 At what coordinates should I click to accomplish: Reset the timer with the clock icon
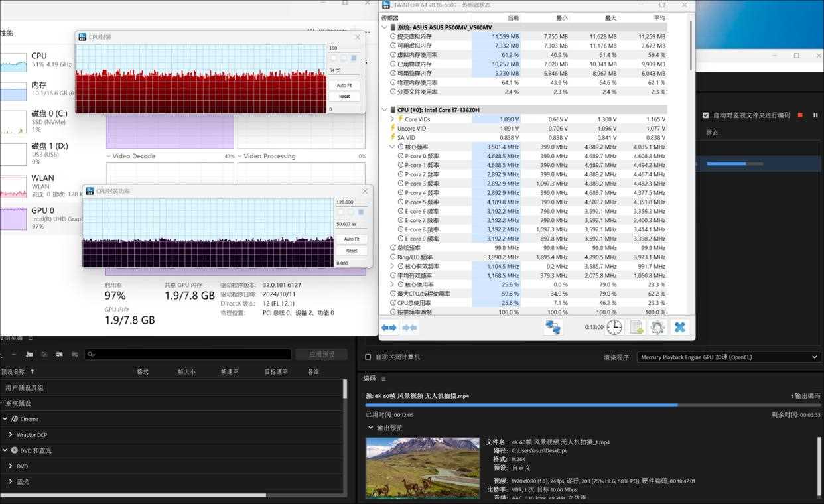click(614, 327)
